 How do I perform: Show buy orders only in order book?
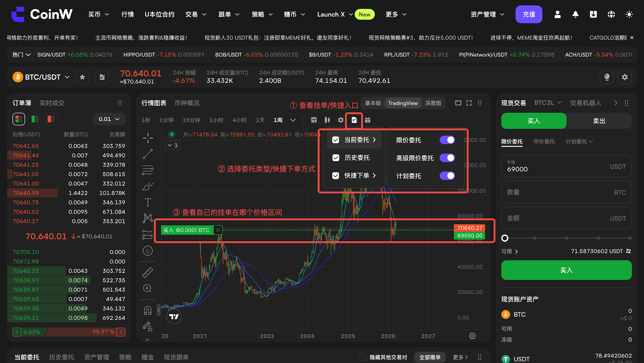pos(35,119)
